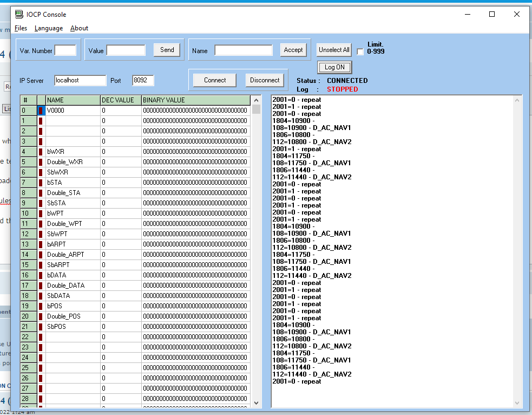Image resolution: width=532 pixels, height=415 pixels.
Task: Open the About menu
Action: (79, 28)
